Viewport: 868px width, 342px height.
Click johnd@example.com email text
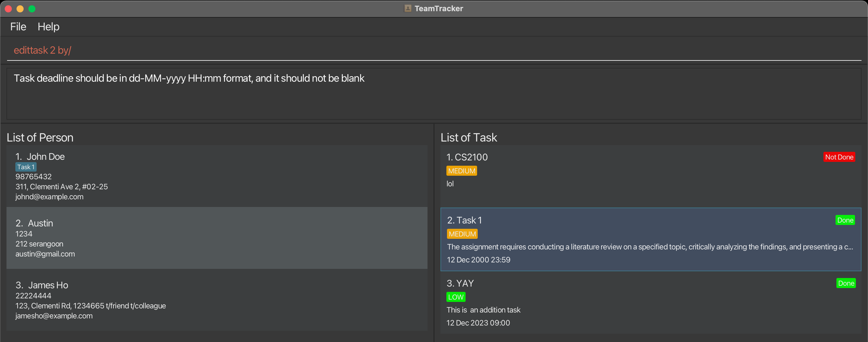49,197
